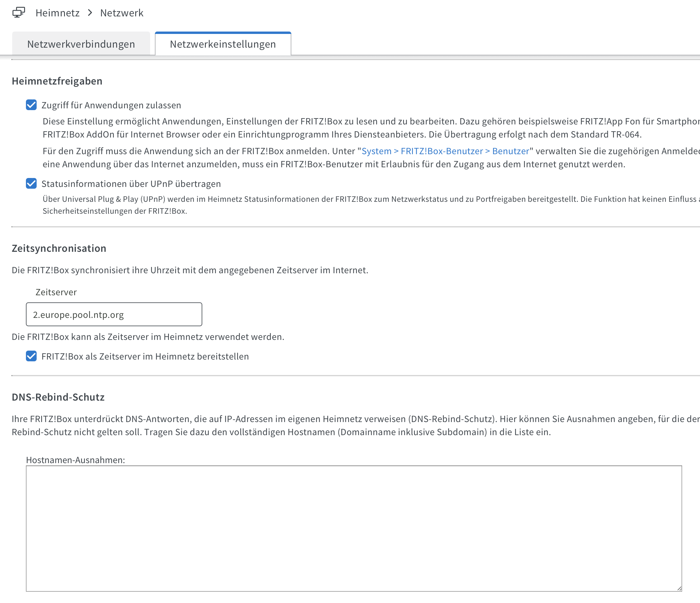Viewport: 700px width, 603px height.
Task: Click the Zeitserver field label
Action: pyautogui.click(x=56, y=292)
